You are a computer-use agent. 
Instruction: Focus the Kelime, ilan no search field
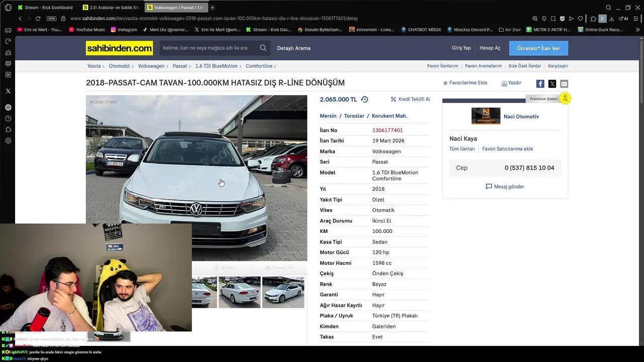coord(209,48)
